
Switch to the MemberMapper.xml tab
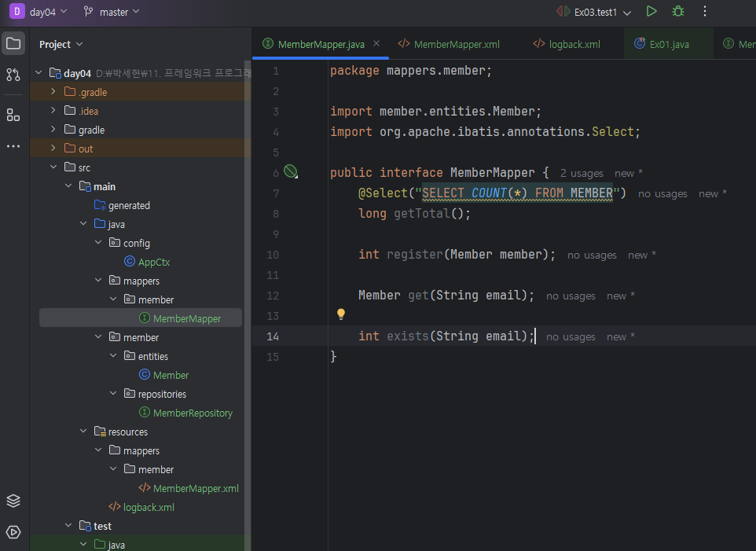point(456,44)
